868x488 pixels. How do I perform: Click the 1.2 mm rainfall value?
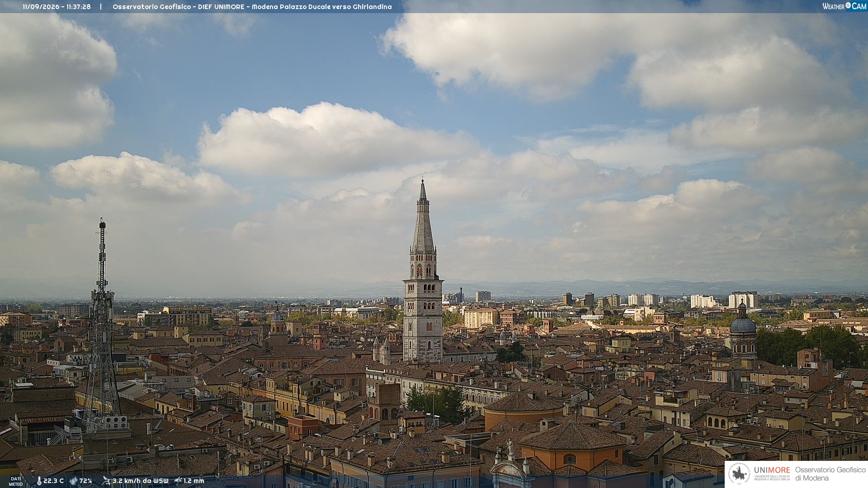(194, 481)
